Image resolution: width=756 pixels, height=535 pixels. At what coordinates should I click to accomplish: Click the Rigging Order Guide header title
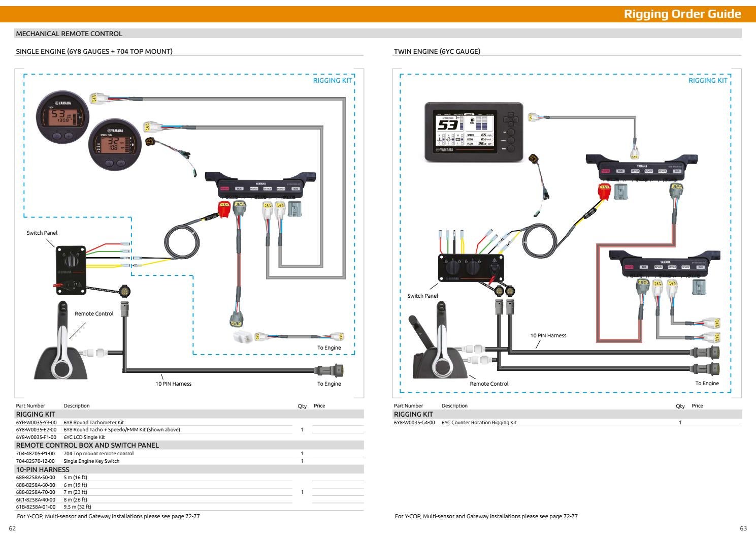point(682,14)
